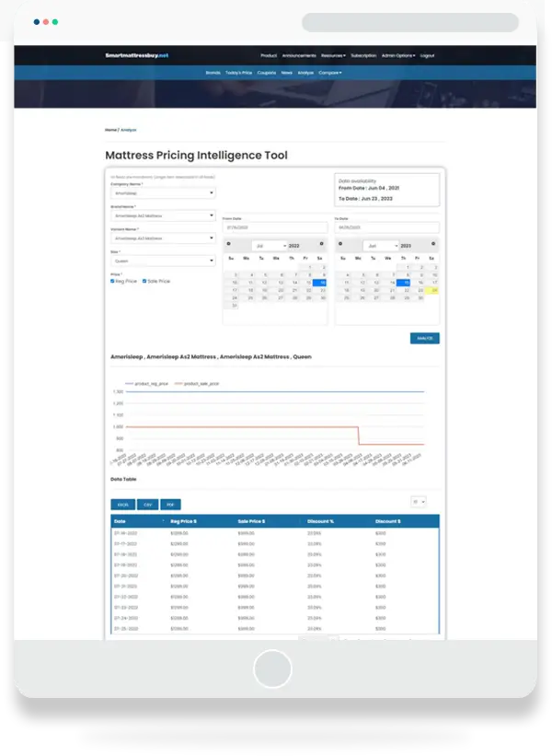552x756 pixels.
Task: Sort table by Sale Price $ column
Action: click(270, 521)
